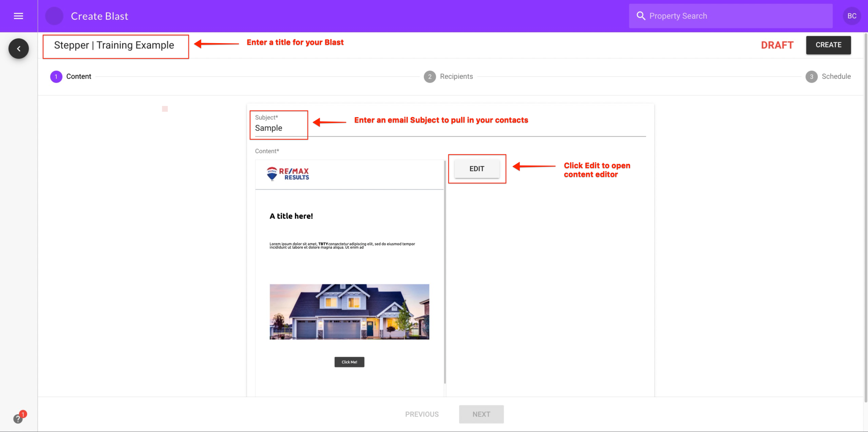Image resolution: width=868 pixels, height=432 pixels.
Task: Click EDIT to open content editor
Action: pyautogui.click(x=477, y=169)
